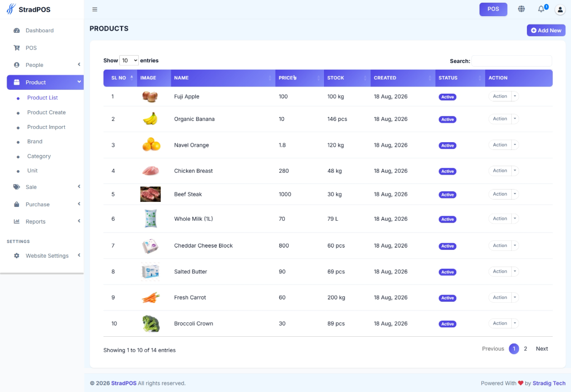
Task: Click the StradPOS logo icon
Action: [x=11, y=9]
